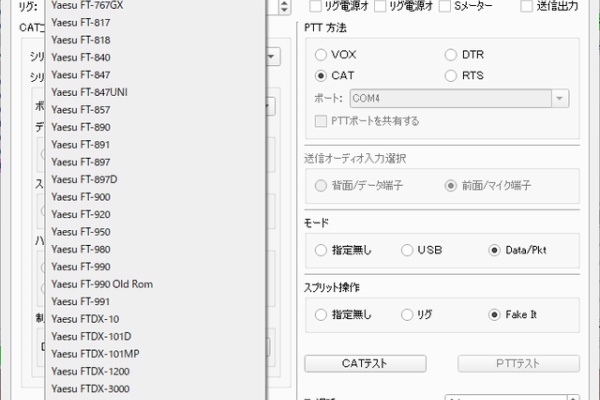Choose Yaesu FT-891 rig entry

[x=155, y=145]
